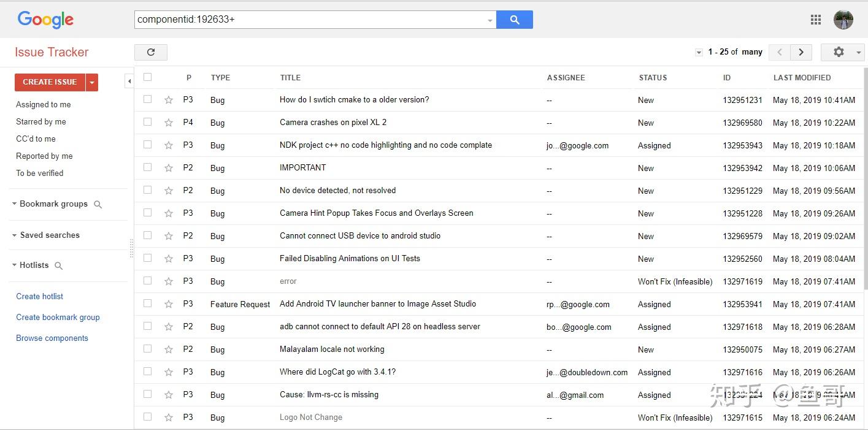The image size is (868, 431).
Task: Open "CC'd to me" view
Action: 36,139
